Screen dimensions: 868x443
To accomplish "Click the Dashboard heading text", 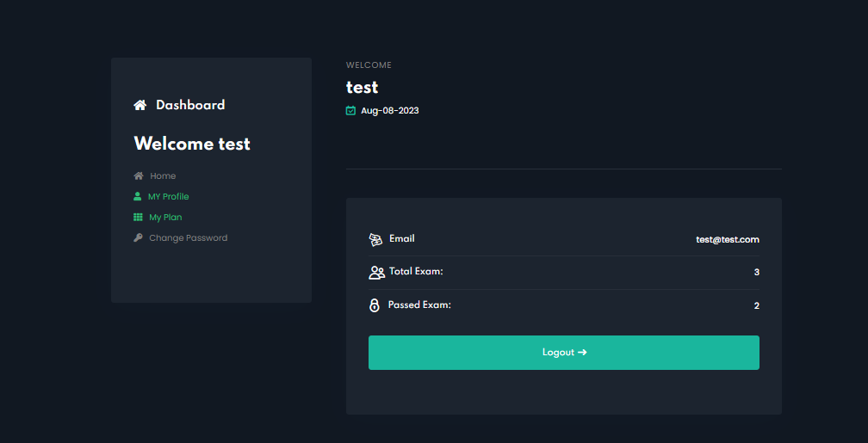I will [x=190, y=105].
